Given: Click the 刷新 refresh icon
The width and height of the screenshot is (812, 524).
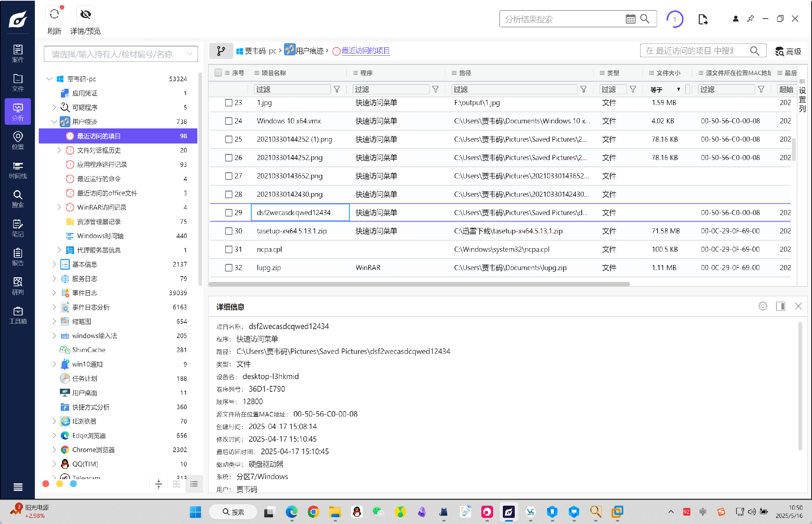Looking at the screenshot, I should point(54,14).
